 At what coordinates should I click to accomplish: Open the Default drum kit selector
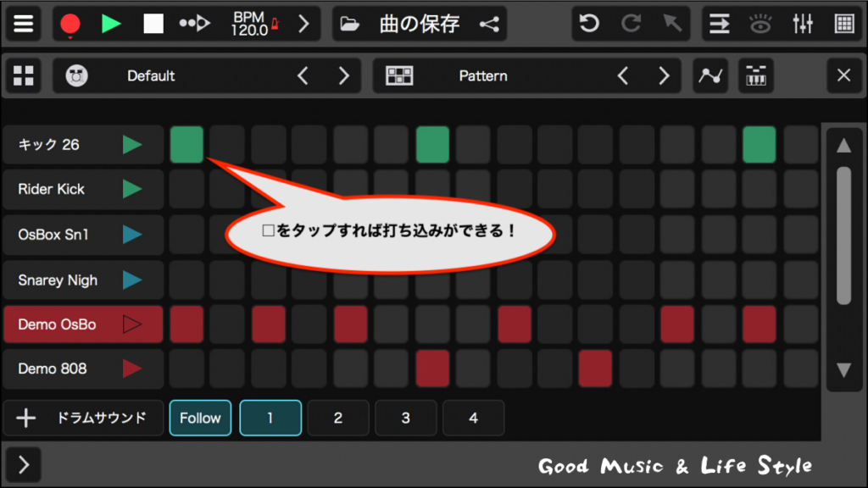[x=151, y=75]
